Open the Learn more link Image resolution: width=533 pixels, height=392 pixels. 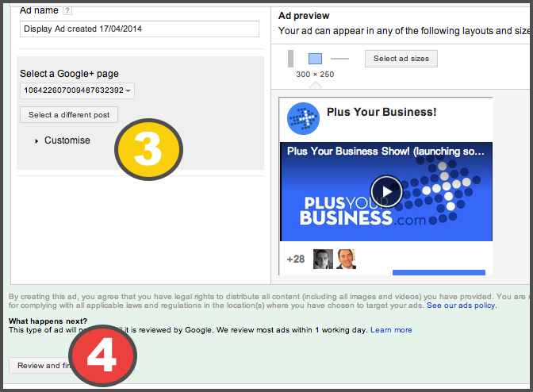[x=391, y=330]
